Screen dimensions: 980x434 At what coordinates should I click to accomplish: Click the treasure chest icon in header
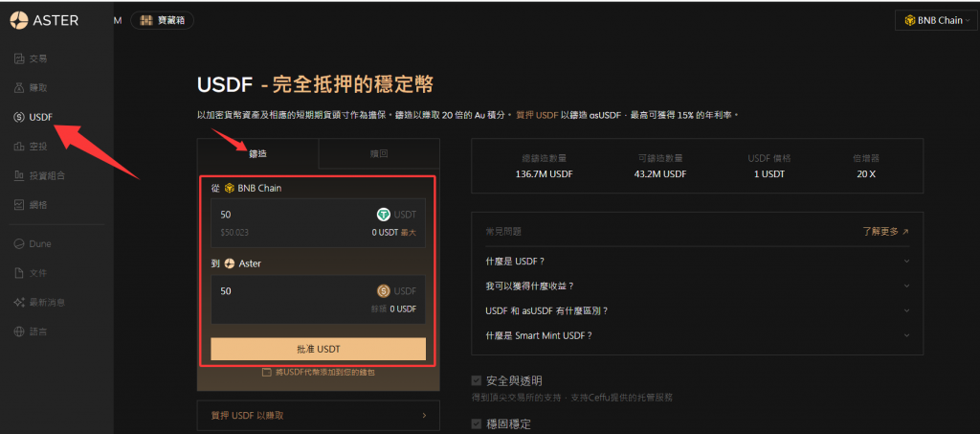click(146, 21)
